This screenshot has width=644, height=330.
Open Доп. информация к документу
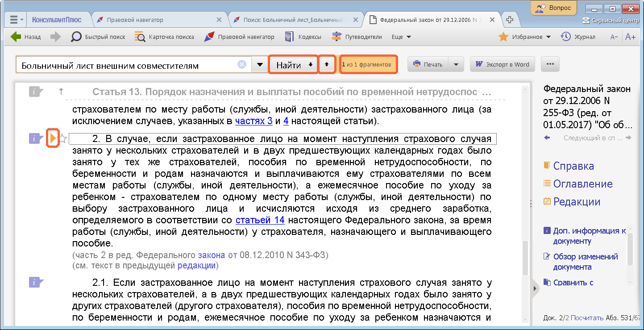pos(585,236)
